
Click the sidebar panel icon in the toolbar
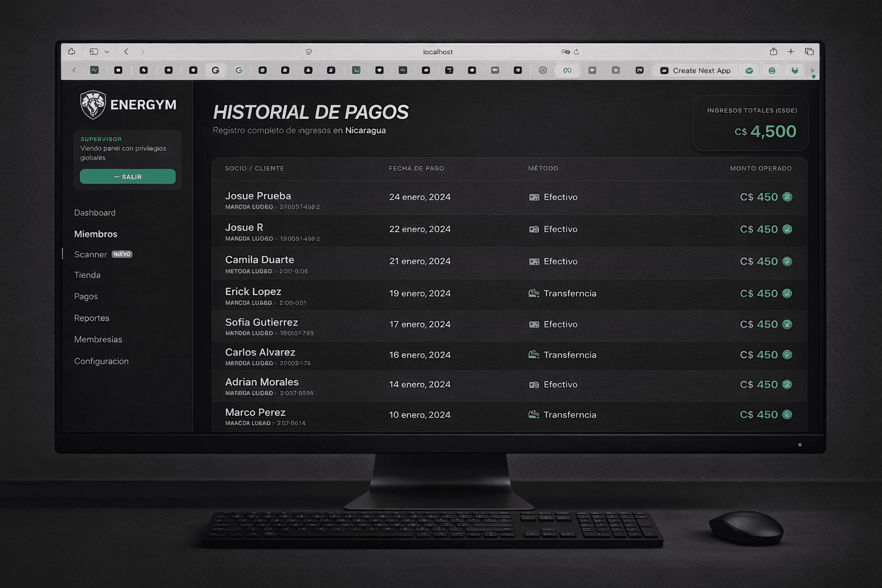pos(94,51)
